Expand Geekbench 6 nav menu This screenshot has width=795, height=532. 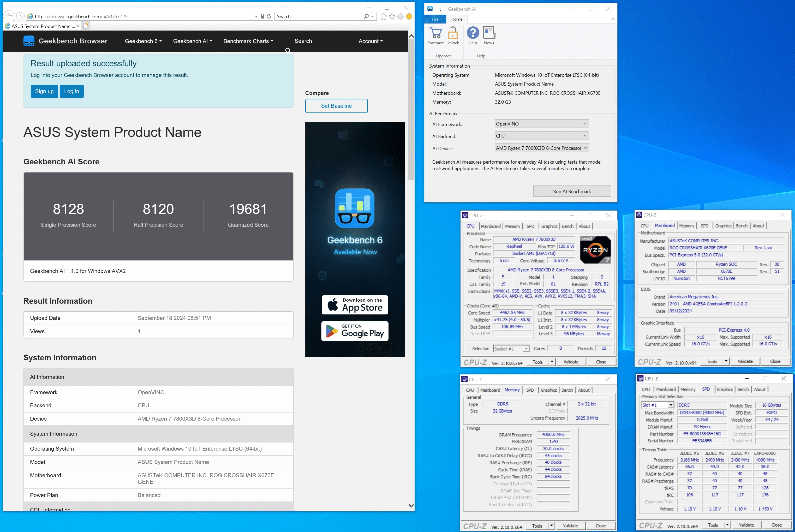coord(143,41)
